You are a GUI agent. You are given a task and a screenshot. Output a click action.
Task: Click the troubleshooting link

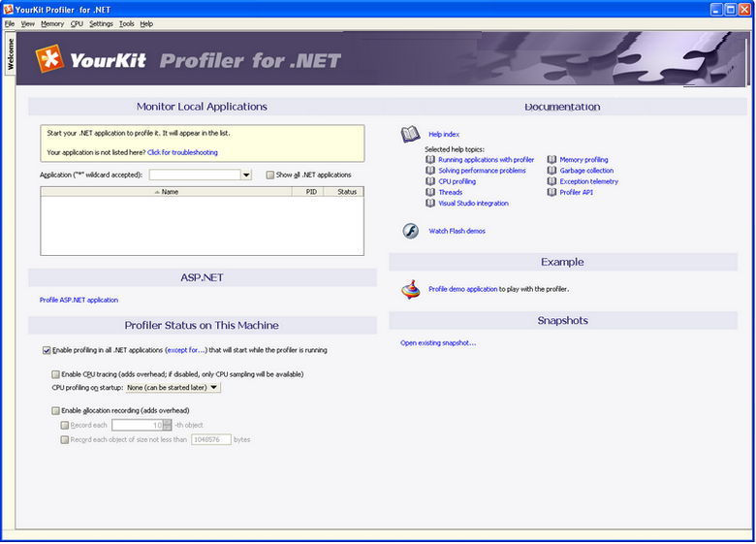[182, 152]
